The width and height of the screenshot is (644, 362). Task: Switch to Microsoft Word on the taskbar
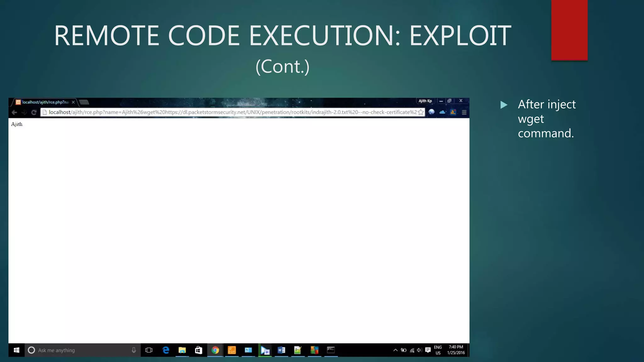(x=281, y=350)
